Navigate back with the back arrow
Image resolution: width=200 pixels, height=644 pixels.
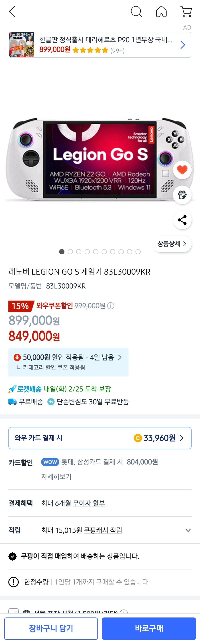[12, 12]
